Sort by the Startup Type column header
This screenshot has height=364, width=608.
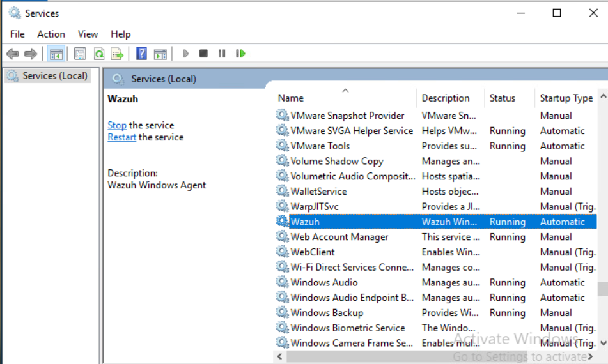coord(566,98)
